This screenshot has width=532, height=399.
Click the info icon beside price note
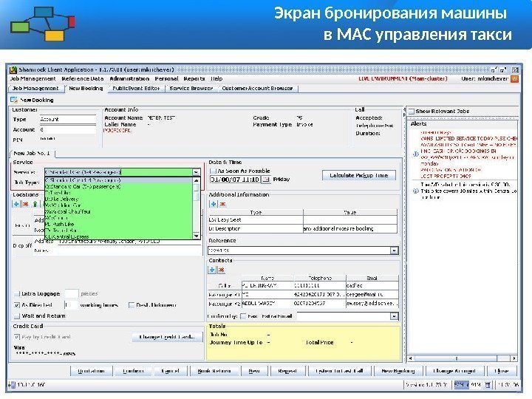tap(415, 191)
